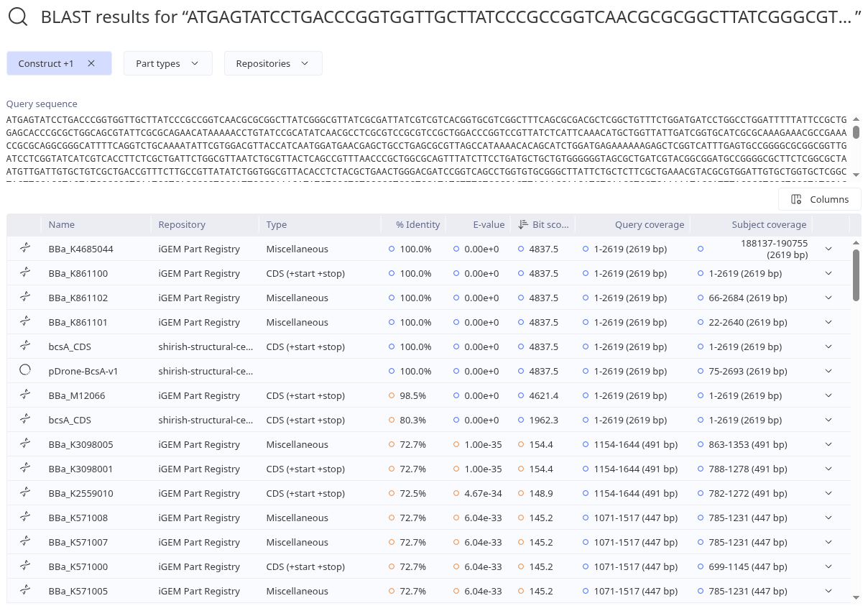Expand row pDrone-BcsA-v1 details

point(828,371)
